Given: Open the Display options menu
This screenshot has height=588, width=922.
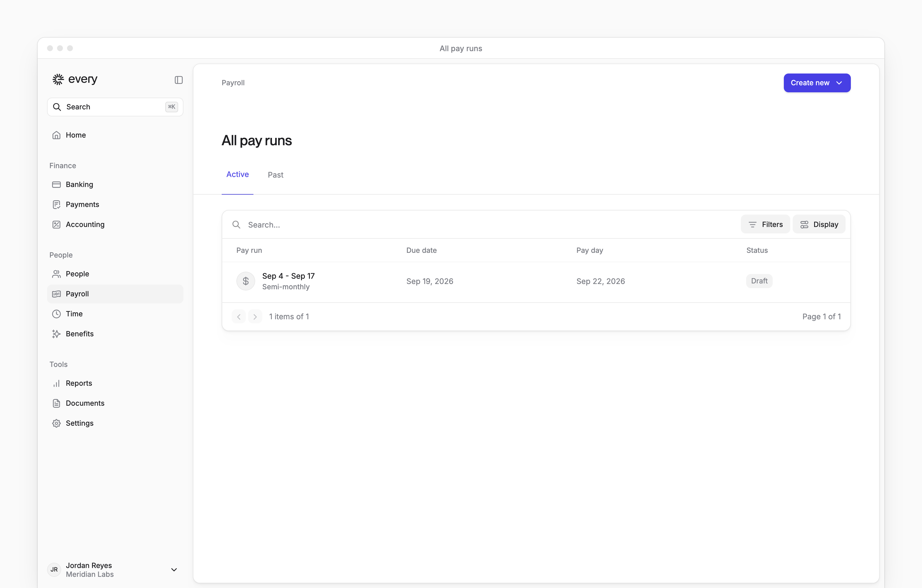Looking at the screenshot, I should click(x=819, y=224).
